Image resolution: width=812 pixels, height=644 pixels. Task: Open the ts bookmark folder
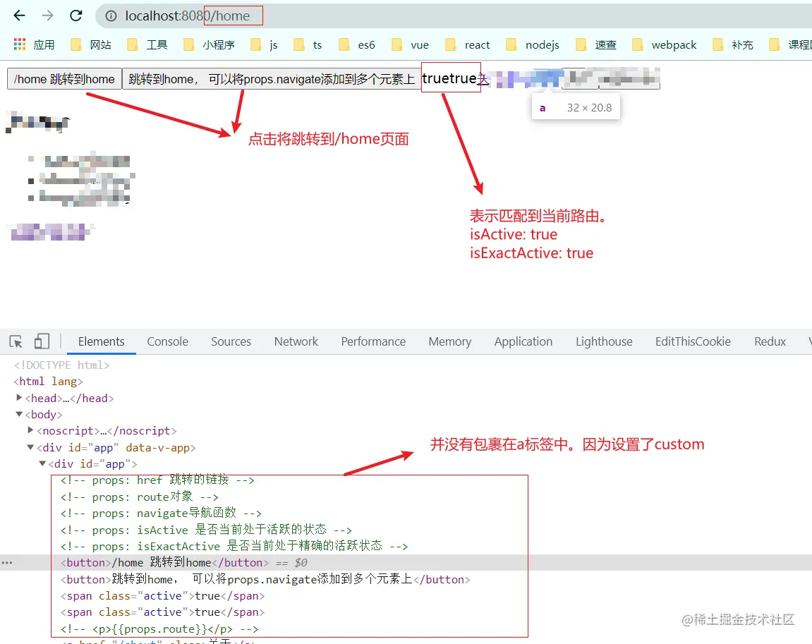[308, 45]
